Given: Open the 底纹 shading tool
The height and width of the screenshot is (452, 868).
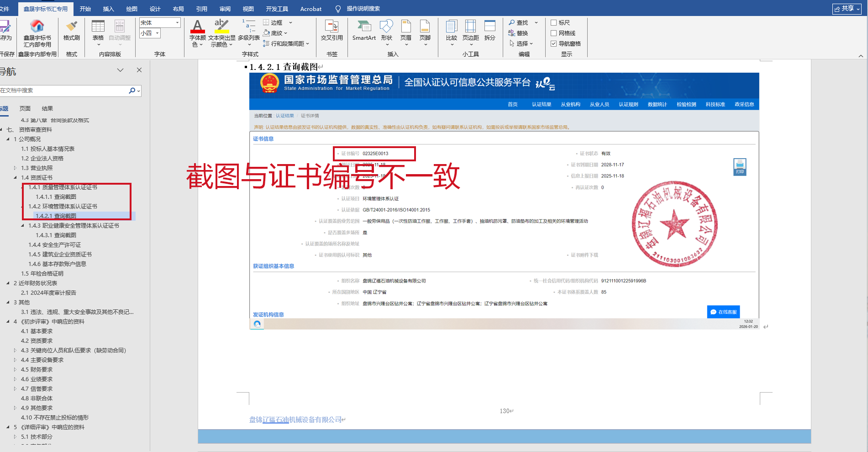Looking at the screenshot, I should 275,33.
